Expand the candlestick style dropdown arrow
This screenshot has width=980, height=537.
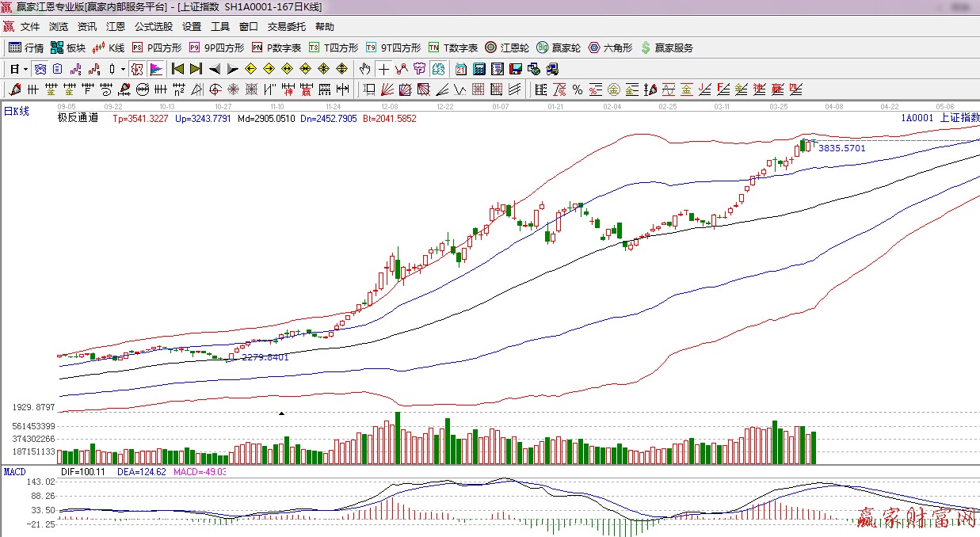pos(123,69)
